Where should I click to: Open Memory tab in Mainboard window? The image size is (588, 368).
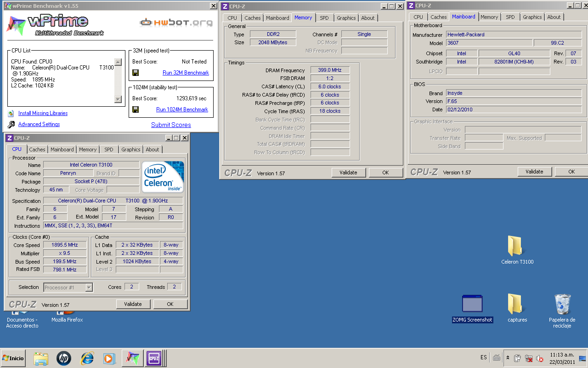489,17
